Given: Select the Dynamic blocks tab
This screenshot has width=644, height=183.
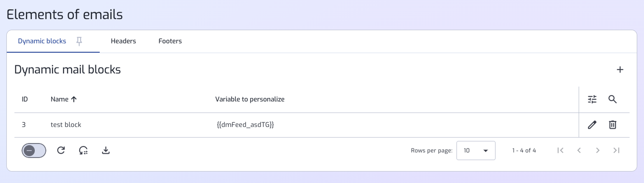Looking at the screenshot, I should click(x=42, y=41).
